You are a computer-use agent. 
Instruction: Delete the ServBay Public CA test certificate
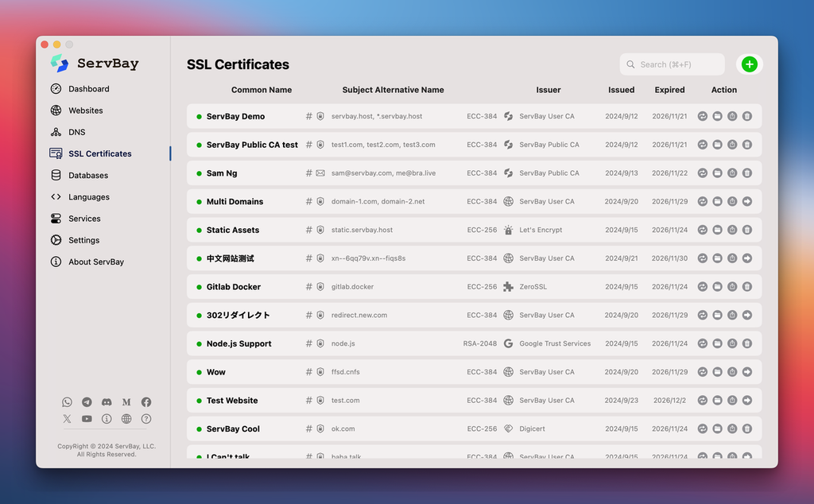747,145
